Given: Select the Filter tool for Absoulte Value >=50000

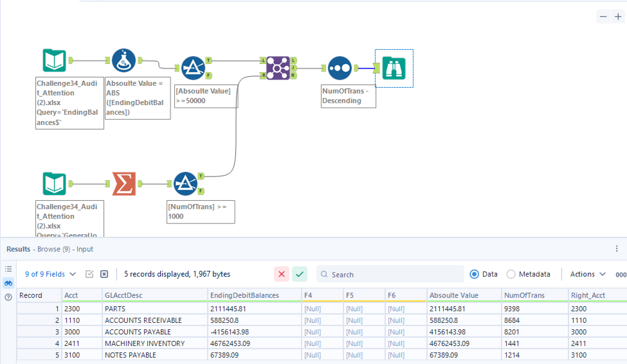Looking at the screenshot, I should click(193, 68).
